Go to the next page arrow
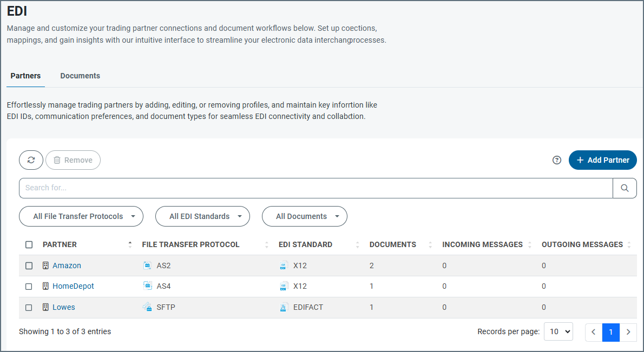Viewport: 644px width, 352px height. 628,332
